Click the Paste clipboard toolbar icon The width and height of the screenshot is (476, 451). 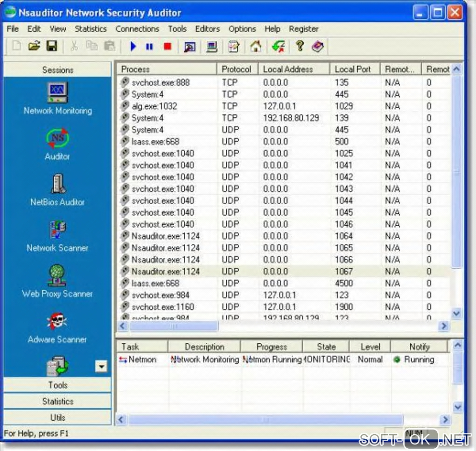[110, 46]
